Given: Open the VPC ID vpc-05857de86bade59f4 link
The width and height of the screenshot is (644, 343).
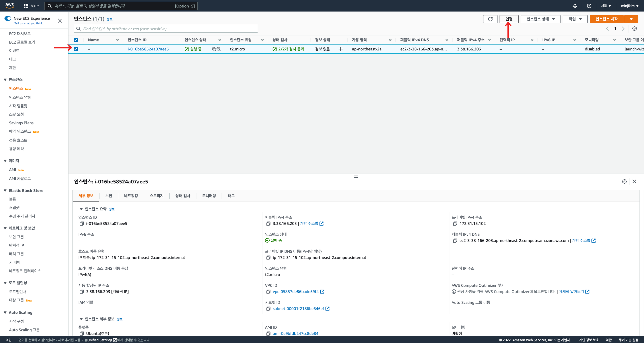Looking at the screenshot, I should coord(296,292).
